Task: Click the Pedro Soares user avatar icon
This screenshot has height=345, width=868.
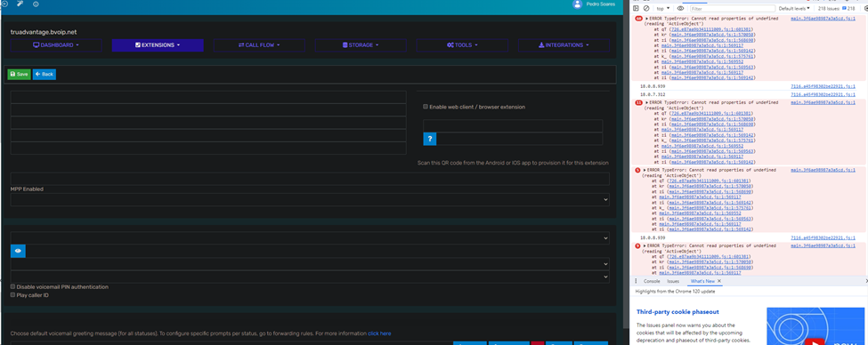Action: pos(578,4)
